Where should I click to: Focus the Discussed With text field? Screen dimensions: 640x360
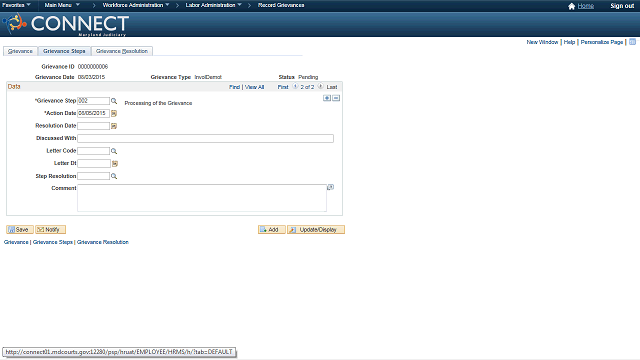coord(205,138)
